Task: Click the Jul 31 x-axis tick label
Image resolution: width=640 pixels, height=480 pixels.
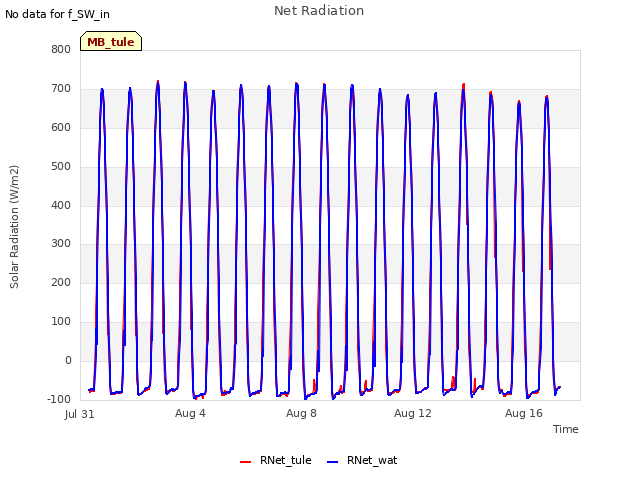Action: (80, 414)
